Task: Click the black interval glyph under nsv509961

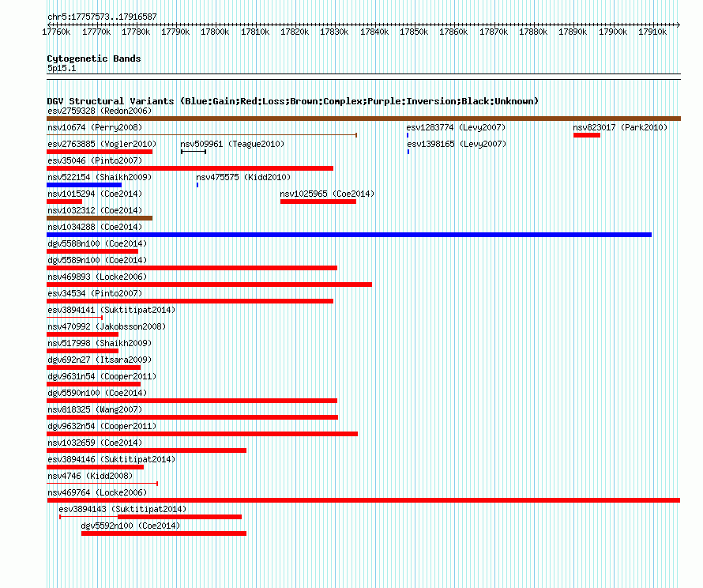Action: [x=194, y=152]
